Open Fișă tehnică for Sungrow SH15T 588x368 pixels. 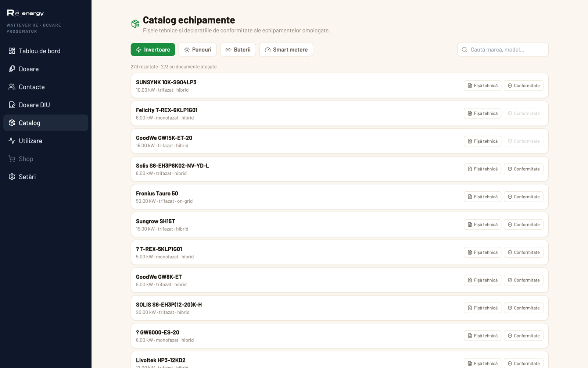(483, 224)
